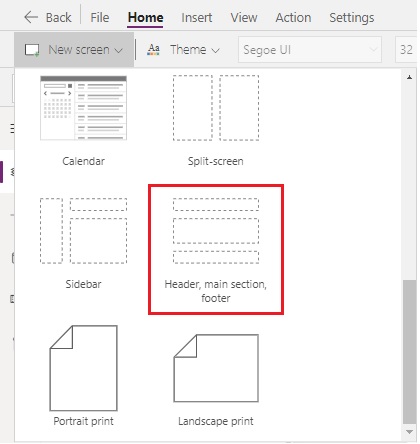Choose the Landscape print page icon
This screenshot has width=420, height=444.
click(216, 368)
